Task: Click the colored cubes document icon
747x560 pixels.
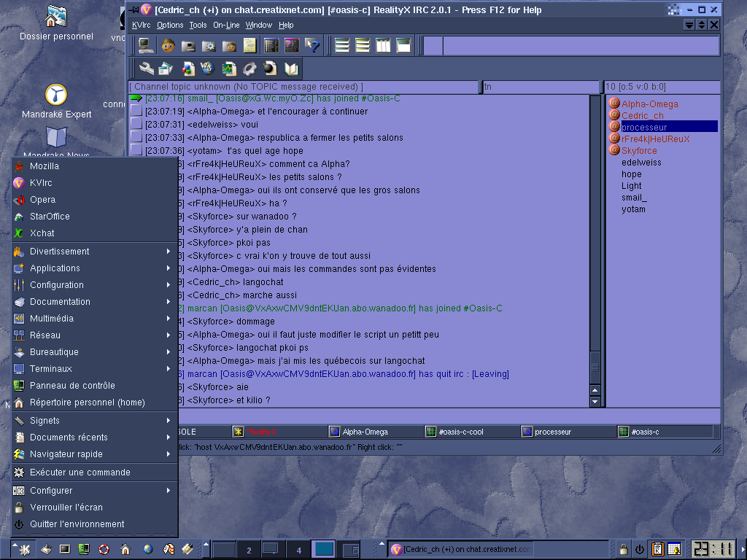Action: [x=187, y=69]
